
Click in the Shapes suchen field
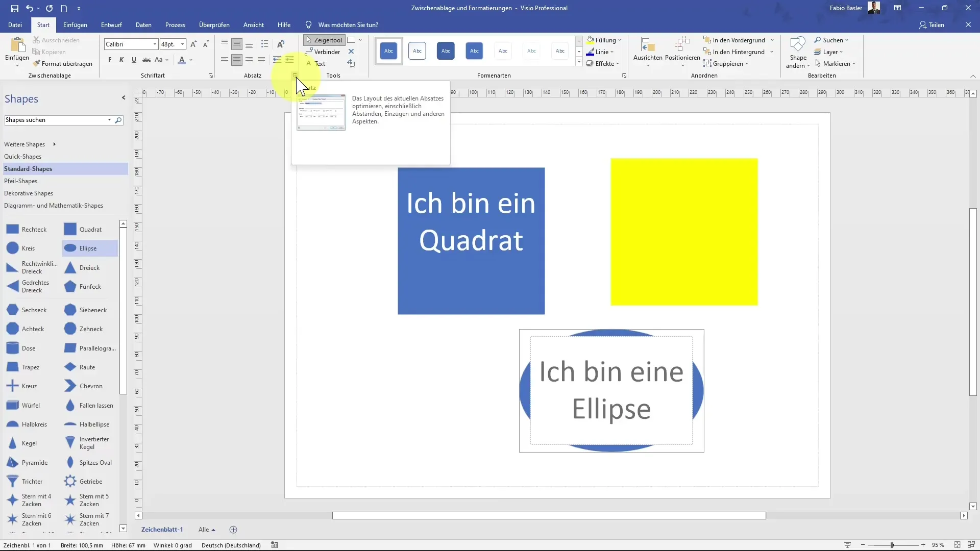(x=56, y=120)
